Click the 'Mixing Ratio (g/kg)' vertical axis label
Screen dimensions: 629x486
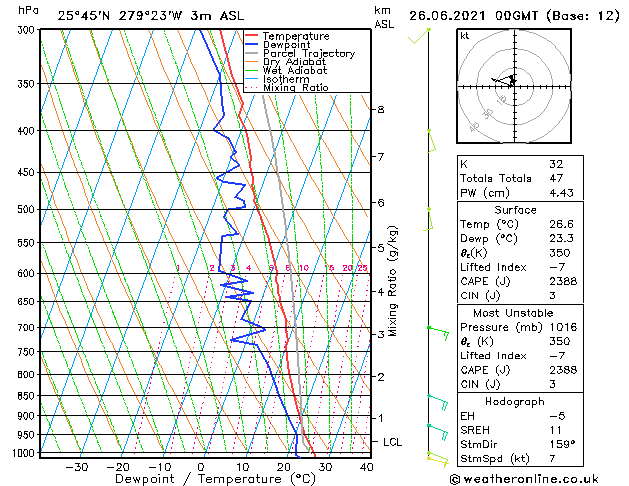point(392,281)
